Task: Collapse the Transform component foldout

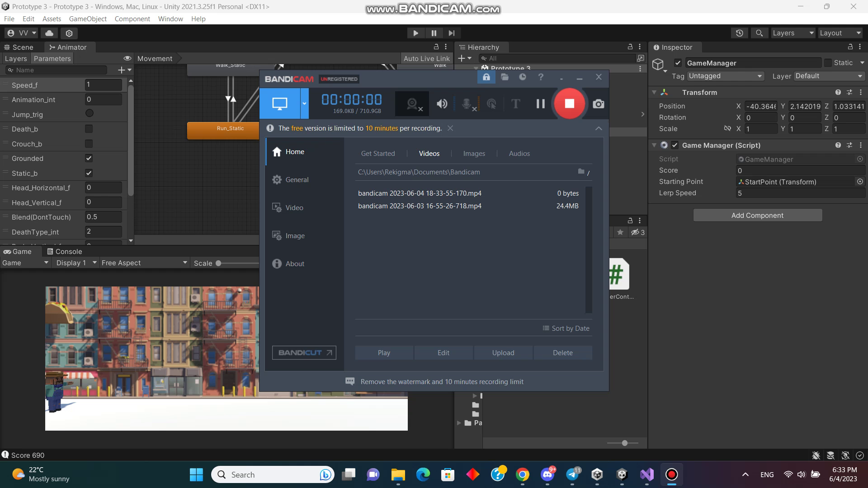Action: (654, 92)
